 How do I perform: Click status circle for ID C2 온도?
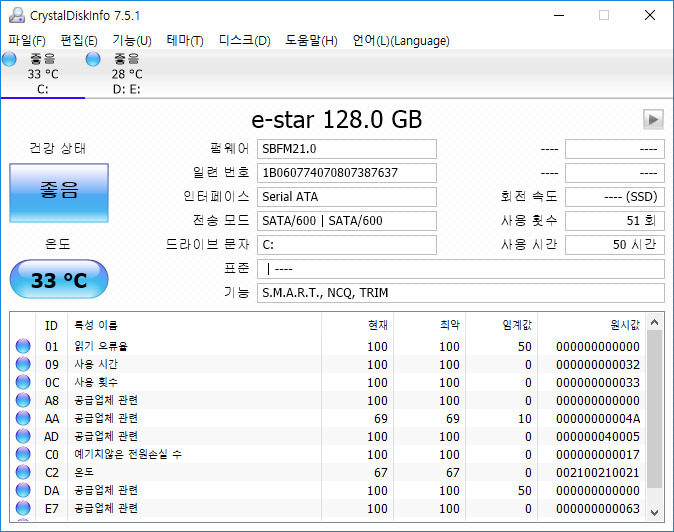coord(23,472)
